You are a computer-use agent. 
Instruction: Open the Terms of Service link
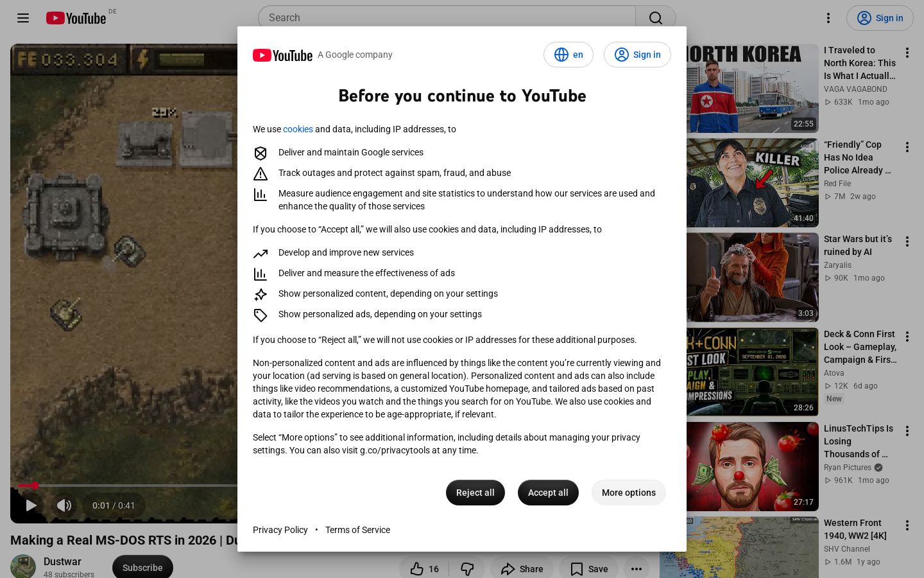point(357,530)
